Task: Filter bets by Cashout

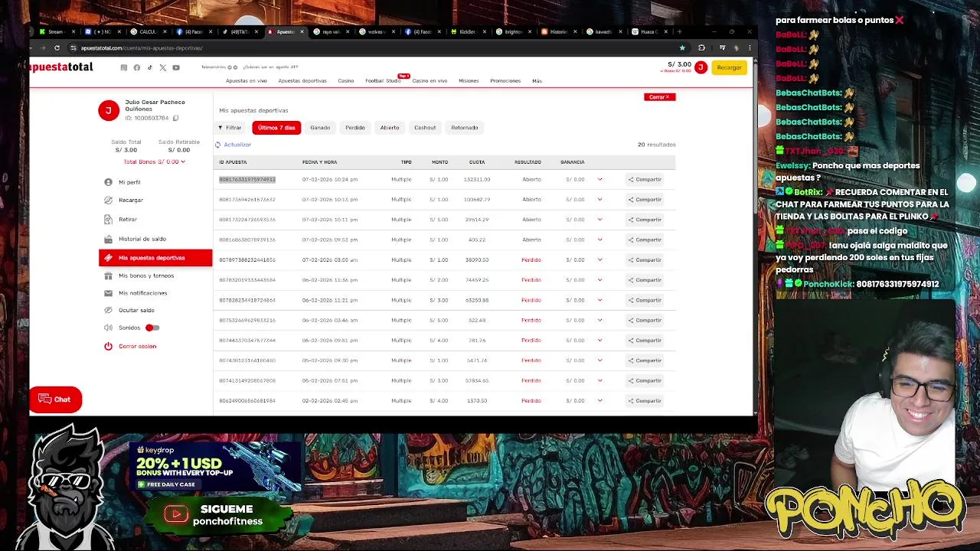Action: (x=425, y=128)
